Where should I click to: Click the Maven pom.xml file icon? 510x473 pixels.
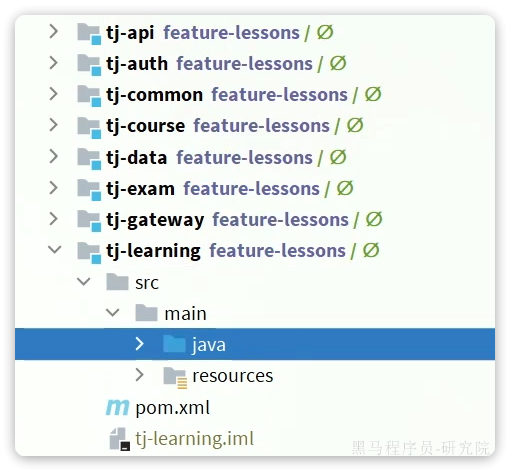pyautogui.click(x=117, y=407)
